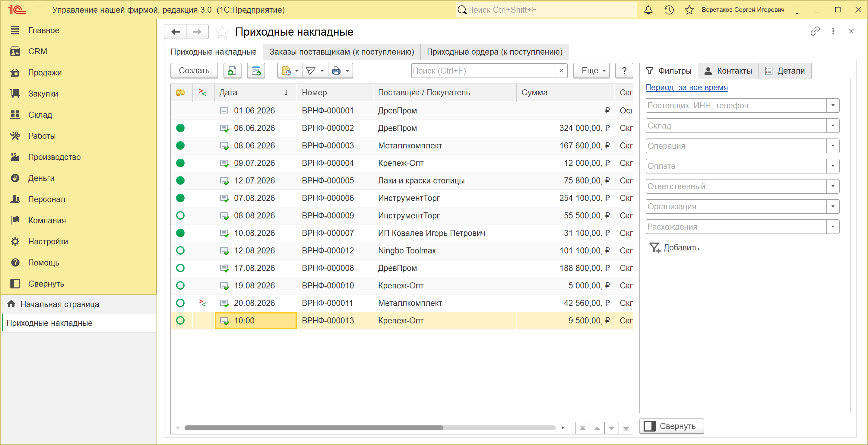Open the Деньги section
868x445 pixels.
pos(41,178)
